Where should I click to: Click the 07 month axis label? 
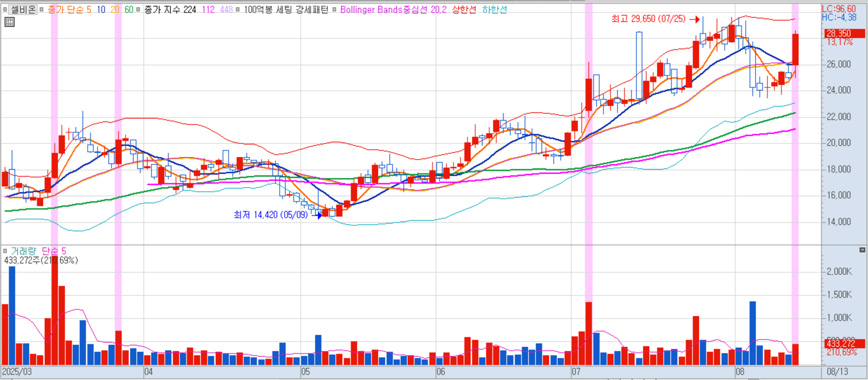576,372
